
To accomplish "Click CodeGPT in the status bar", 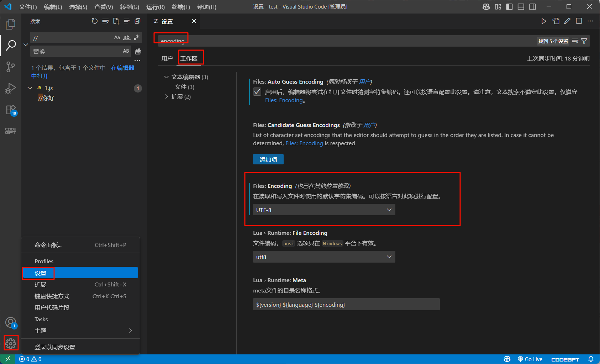I will 565,359.
